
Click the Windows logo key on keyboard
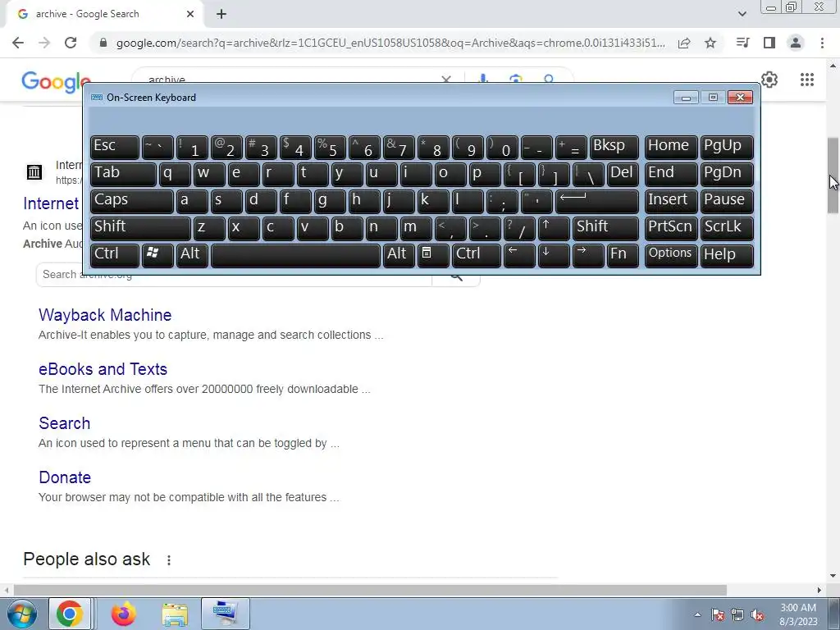tap(157, 255)
